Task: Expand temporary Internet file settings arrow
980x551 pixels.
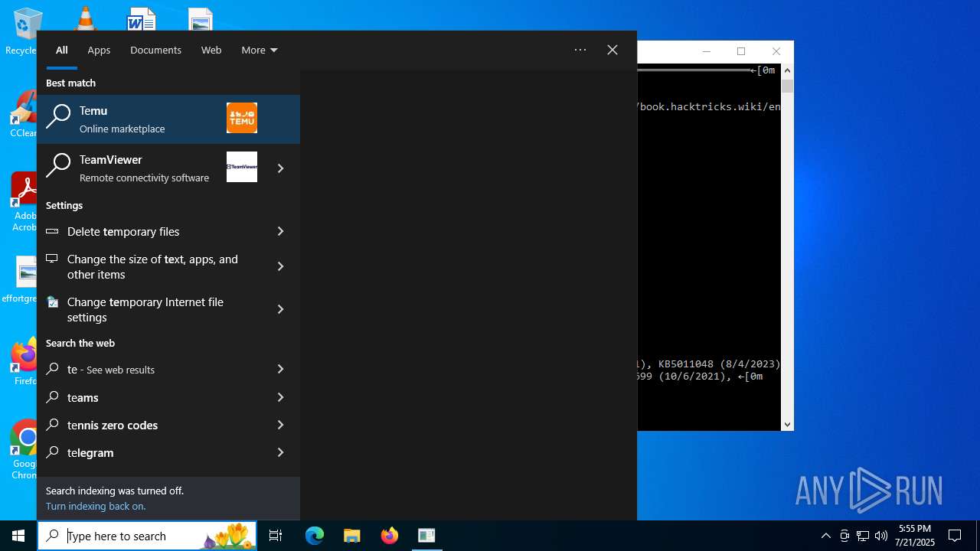Action: click(280, 309)
